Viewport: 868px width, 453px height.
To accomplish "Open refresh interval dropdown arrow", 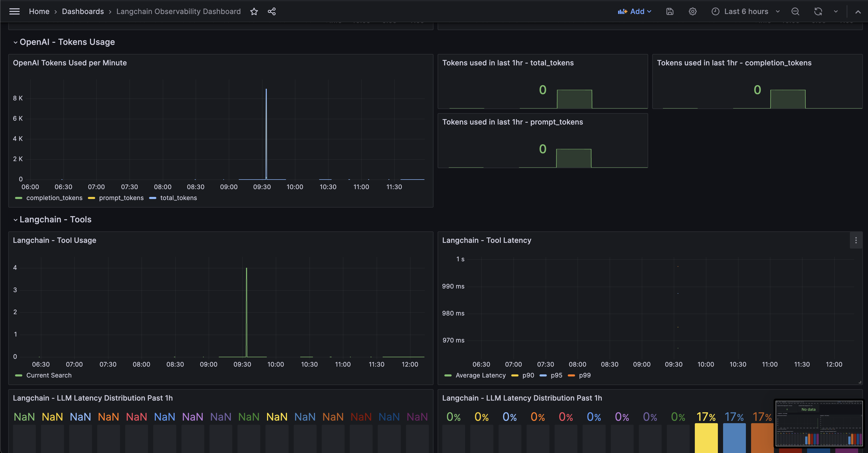I will [836, 11].
